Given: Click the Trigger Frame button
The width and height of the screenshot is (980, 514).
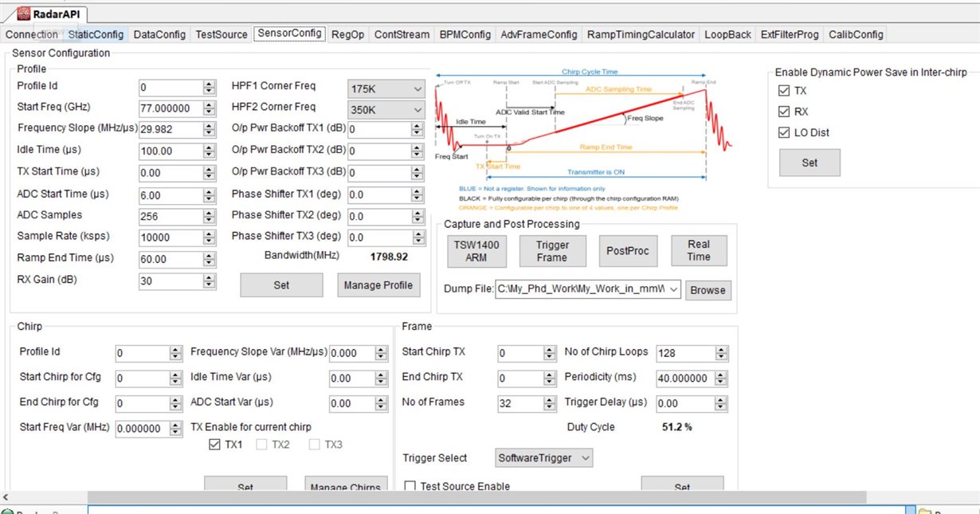Looking at the screenshot, I should 551,251.
